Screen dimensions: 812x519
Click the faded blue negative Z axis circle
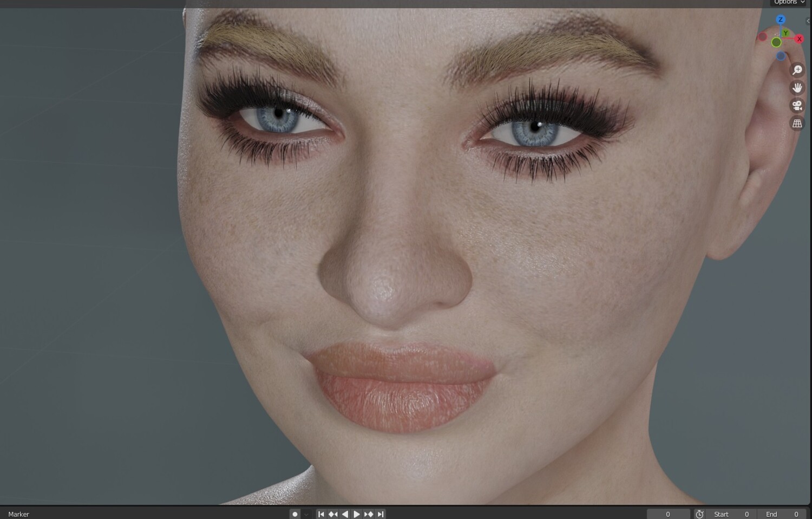781,56
